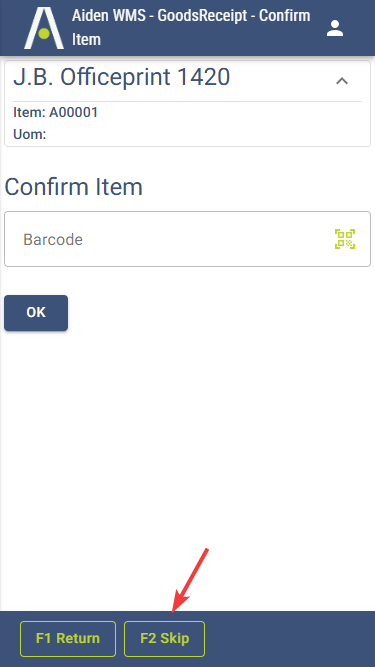Click the Barcode placeholder text
Screen dimensions: 375x667
pos(53,239)
